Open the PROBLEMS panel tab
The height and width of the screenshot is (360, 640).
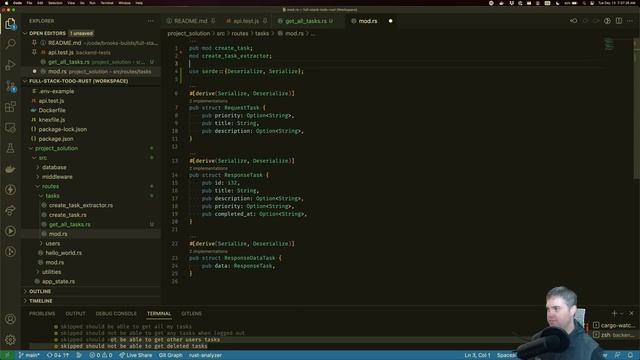42,314
